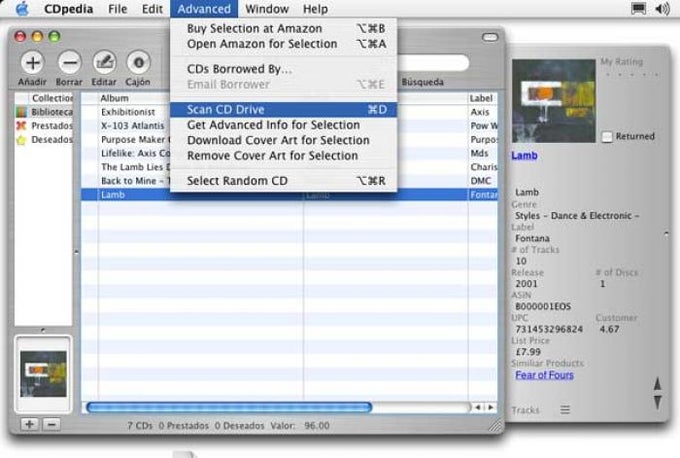
Task: Open the File menu
Action: pyautogui.click(x=118, y=9)
